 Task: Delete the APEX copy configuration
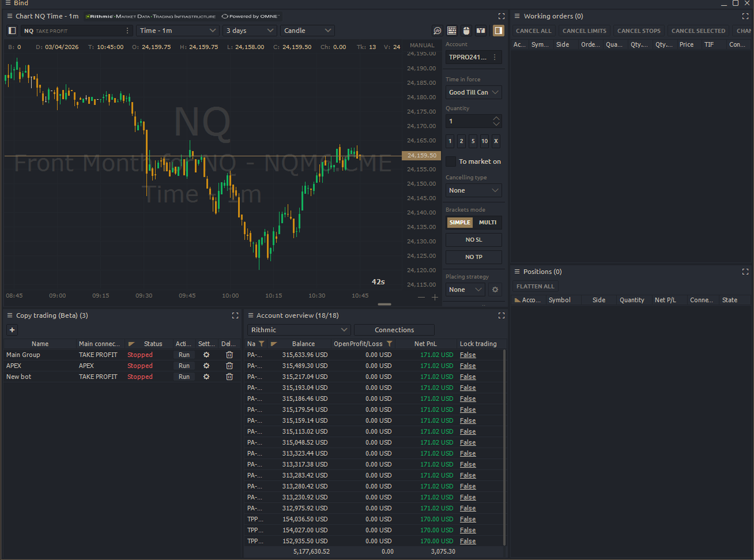click(x=229, y=366)
